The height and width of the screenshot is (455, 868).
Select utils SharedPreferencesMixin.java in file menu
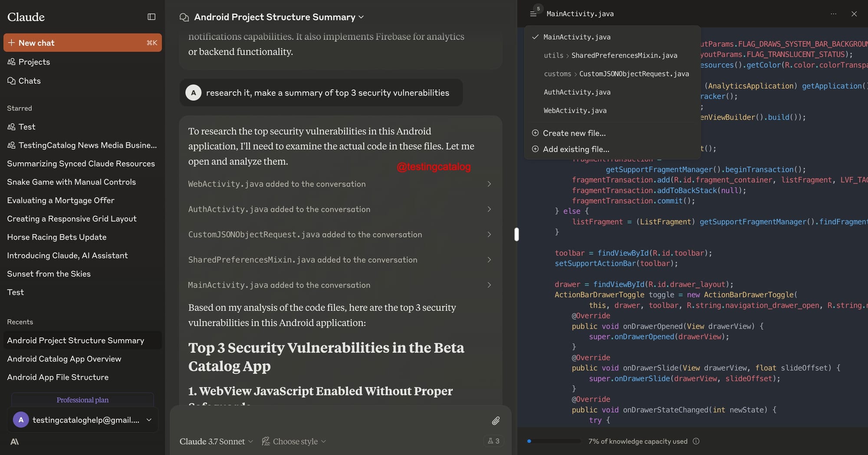point(612,55)
